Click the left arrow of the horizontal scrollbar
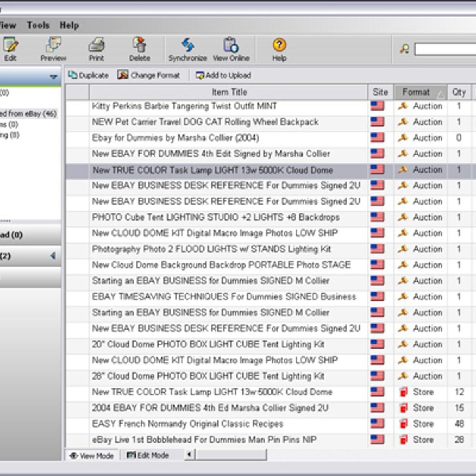 click(190, 454)
